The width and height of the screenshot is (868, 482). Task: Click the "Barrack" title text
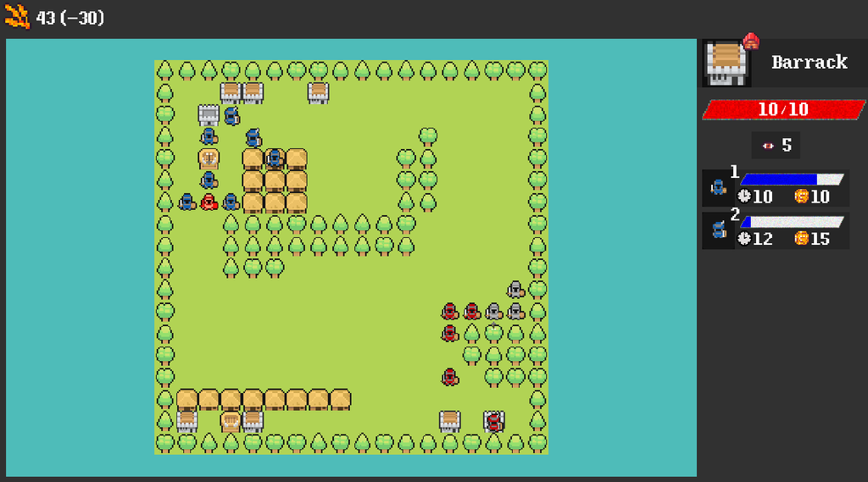810,62
